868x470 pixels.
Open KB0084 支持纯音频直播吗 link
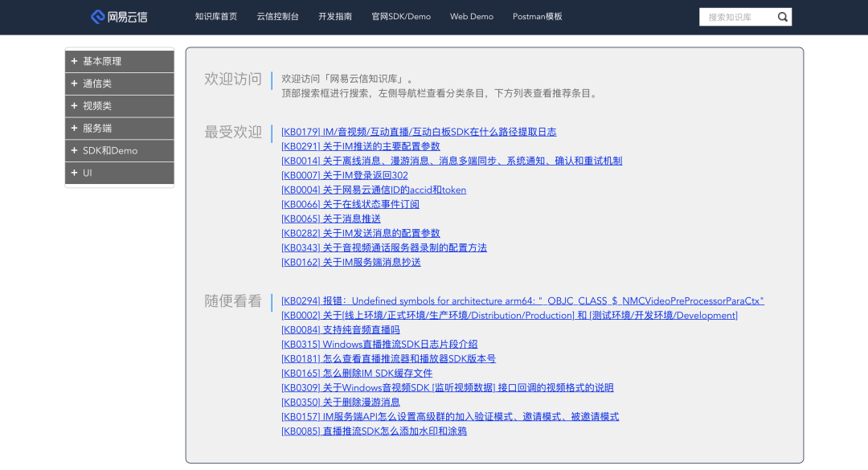[x=341, y=329]
